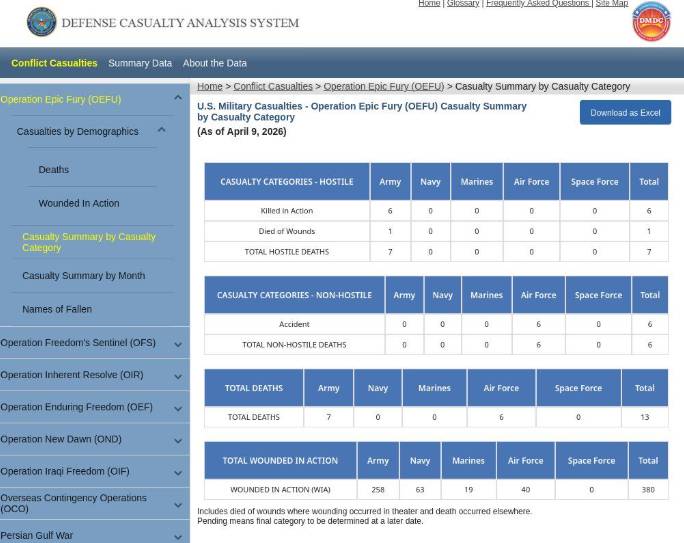
Task: Click the Space Force header in the hostile table
Action: (x=595, y=182)
